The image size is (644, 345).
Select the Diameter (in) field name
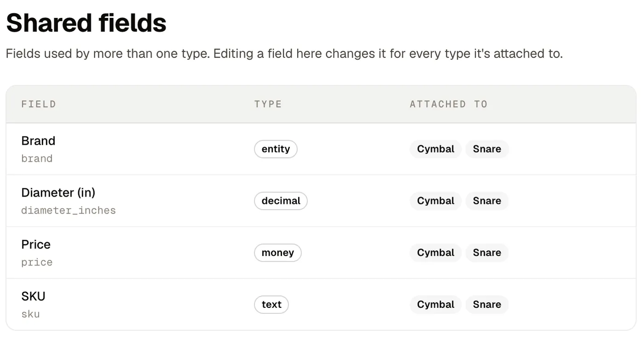(58, 192)
